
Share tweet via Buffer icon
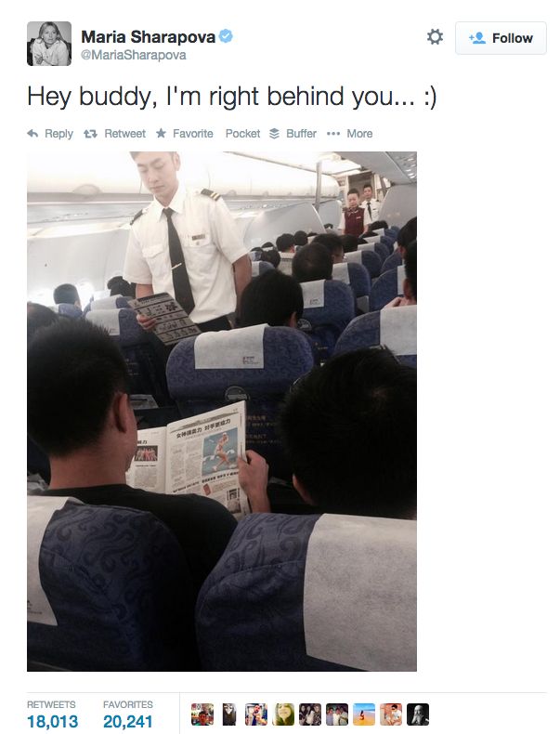[x=274, y=134]
